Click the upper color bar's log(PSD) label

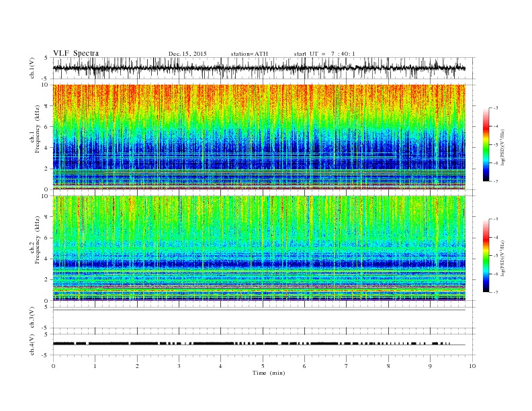pyautogui.click(x=503, y=147)
